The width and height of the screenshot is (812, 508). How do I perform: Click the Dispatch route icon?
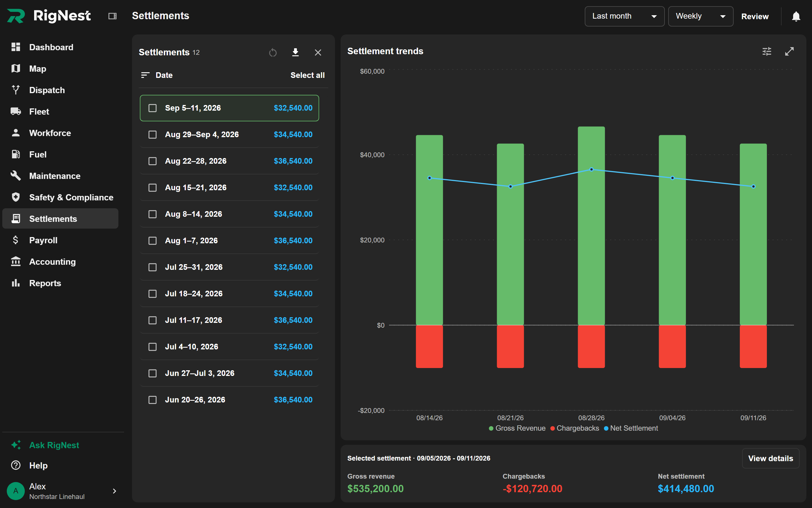pyautogui.click(x=16, y=90)
